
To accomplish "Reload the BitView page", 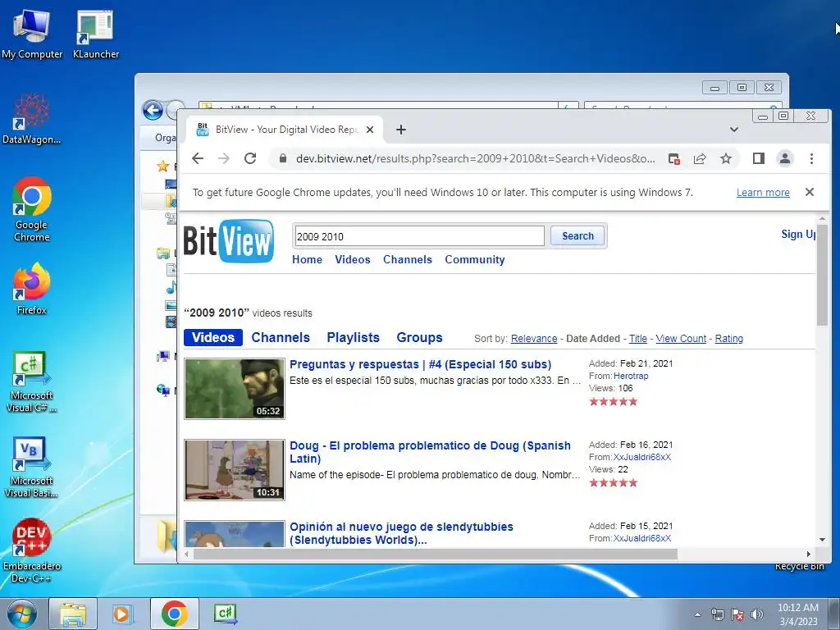I will pyautogui.click(x=250, y=158).
